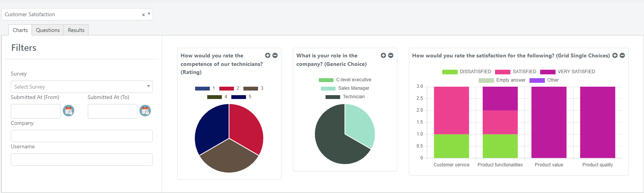Open the Select Survey dropdown

(82, 87)
